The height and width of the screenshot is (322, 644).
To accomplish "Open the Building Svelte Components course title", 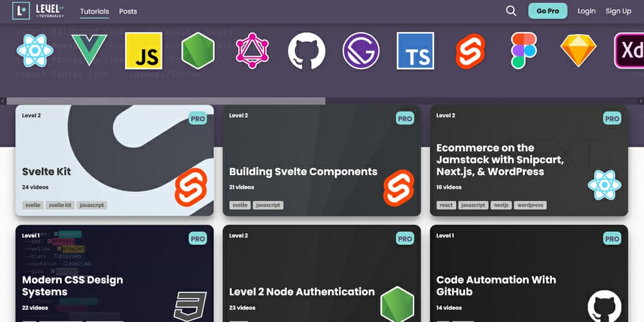I will pyautogui.click(x=303, y=172).
